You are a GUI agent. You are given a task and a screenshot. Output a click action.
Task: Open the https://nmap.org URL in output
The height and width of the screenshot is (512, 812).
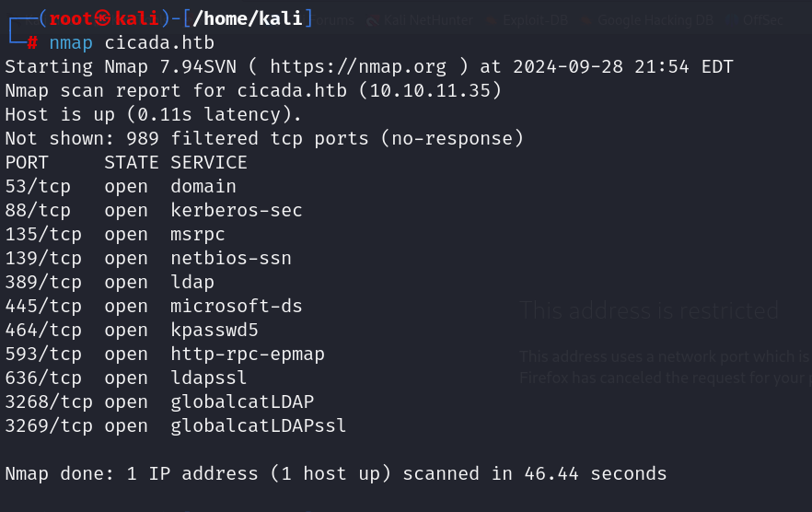(x=358, y=67)
